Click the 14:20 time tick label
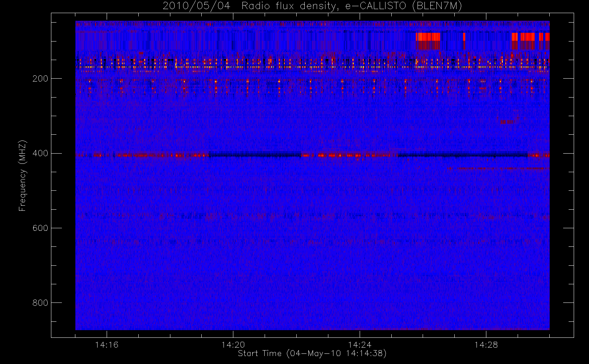The width and height of the screenshot is (589, 364). point(233,344)
